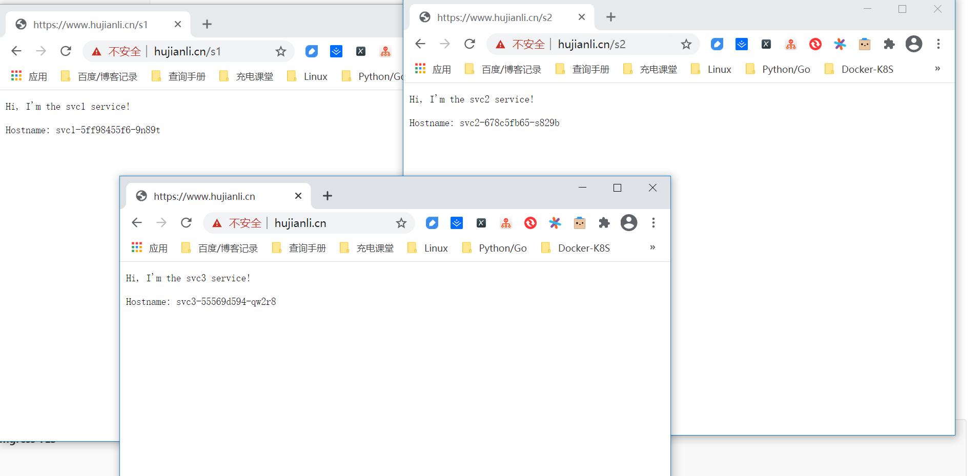
Task: Go back in the s1 window
Action: click(x=16, y=51)
